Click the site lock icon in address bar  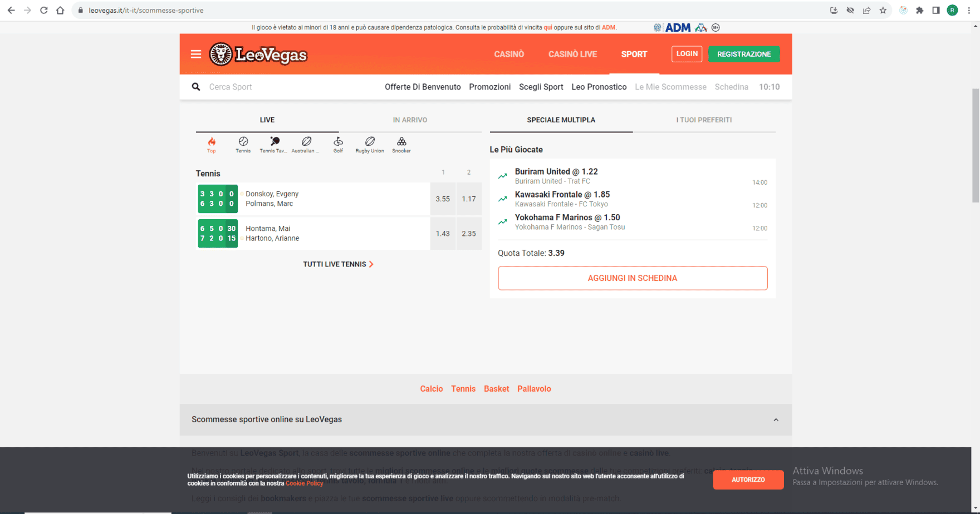click(81, 10)
